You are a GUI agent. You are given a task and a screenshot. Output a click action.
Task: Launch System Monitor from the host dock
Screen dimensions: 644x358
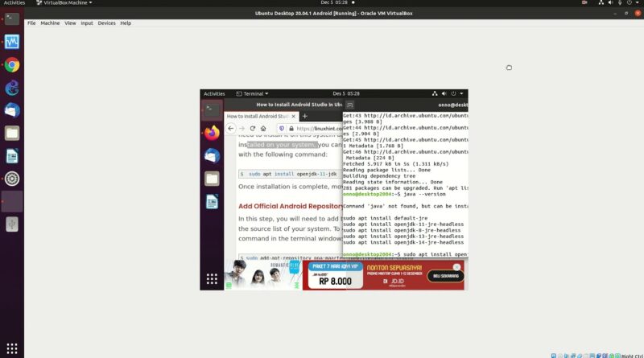pyautogui.click(x=12, y=42)
